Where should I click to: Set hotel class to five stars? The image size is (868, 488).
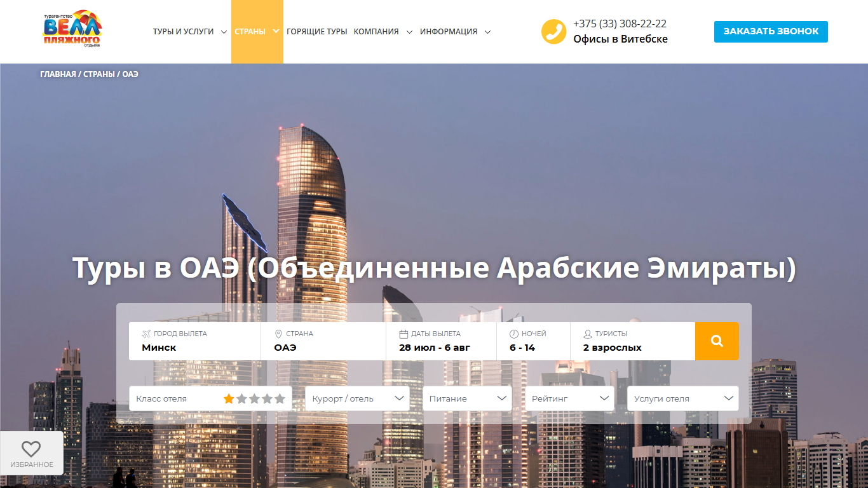(280, 398)
